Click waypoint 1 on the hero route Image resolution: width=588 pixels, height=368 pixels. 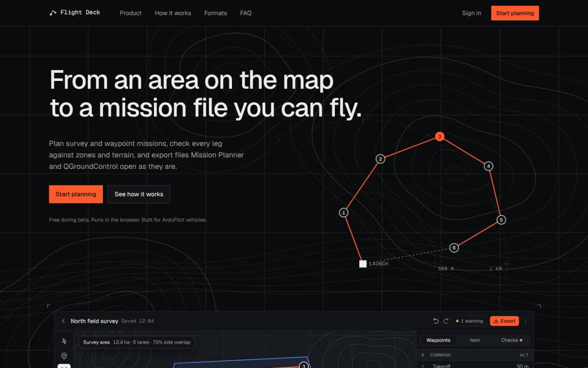click(344, 213)
